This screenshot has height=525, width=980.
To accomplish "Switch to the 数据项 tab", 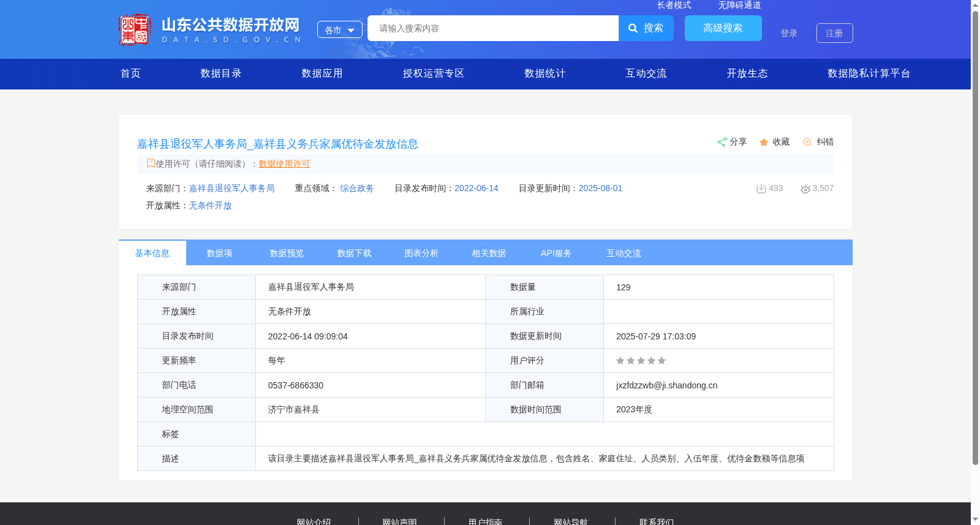I will tap(220, 253).
